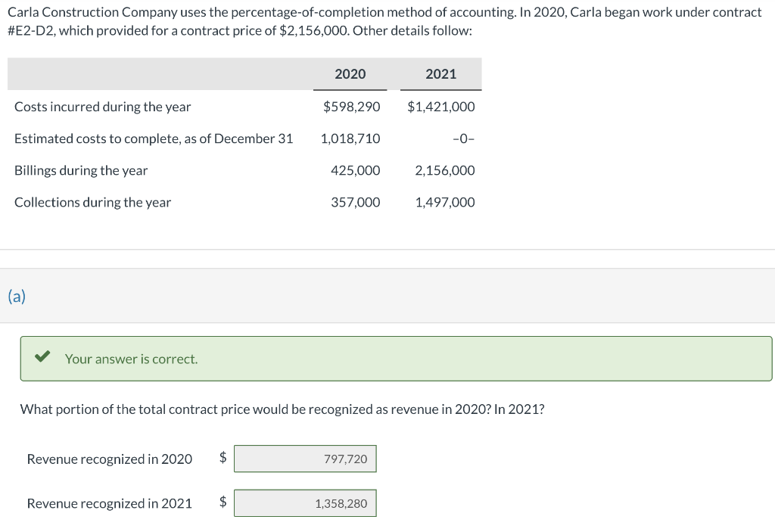
Task: Select the 2,156,000 billings value
Action: [x=445, y=170]
